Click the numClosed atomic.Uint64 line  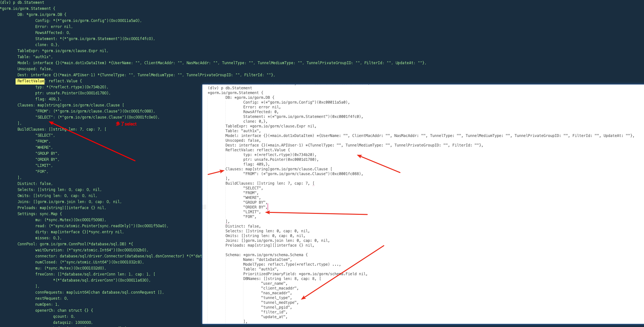[x=90, y=262]
